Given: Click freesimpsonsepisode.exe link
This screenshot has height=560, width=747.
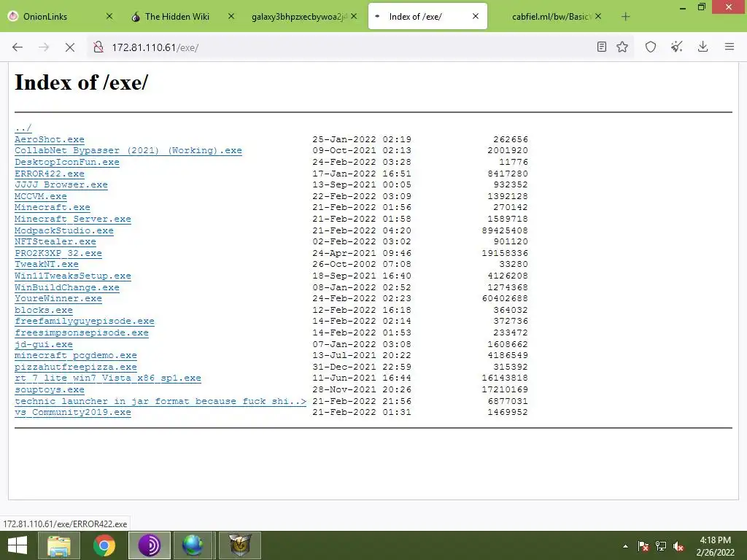Looking at the screenshot, I should [82, 332].
